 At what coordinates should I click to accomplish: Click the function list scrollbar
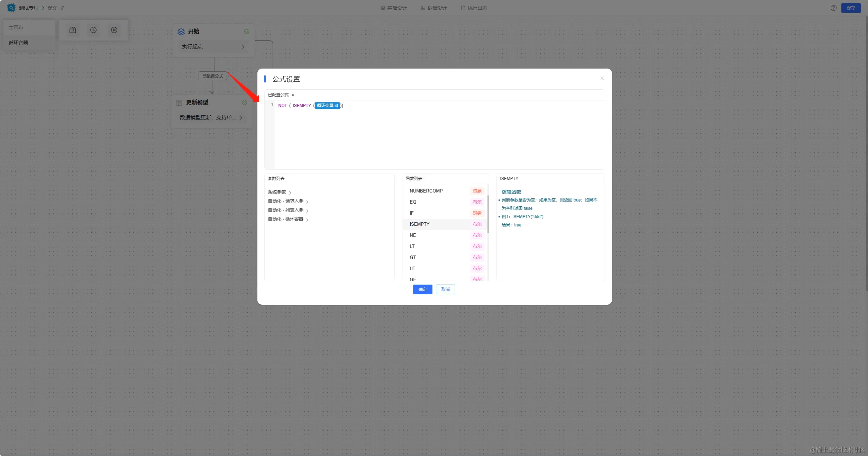488,215
